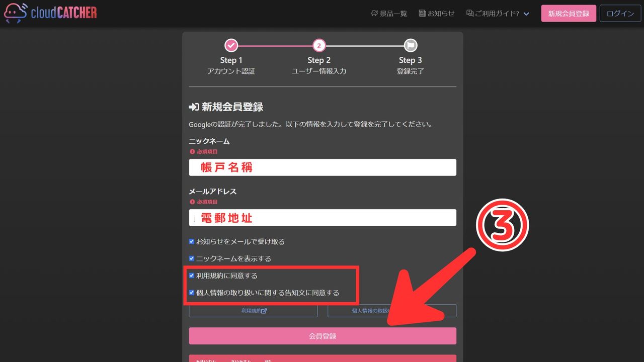Viewport: 644px width, 362px height.
Task: Click the ニックネーム input field
Action: [x=323, y=167]
